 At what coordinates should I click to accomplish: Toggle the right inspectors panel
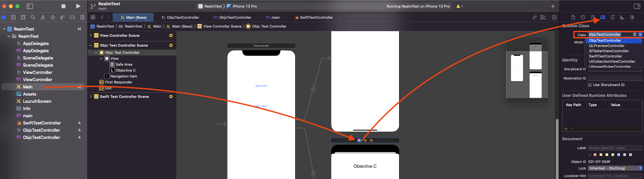point(637,6)
